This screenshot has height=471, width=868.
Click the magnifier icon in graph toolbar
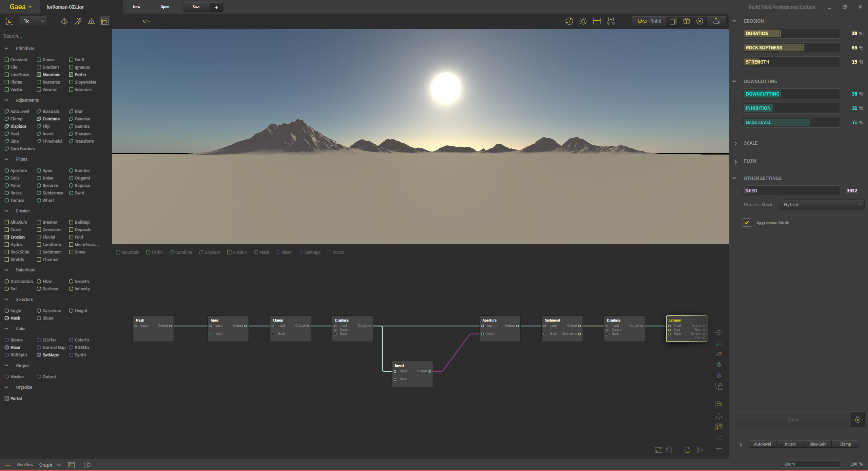669,450
